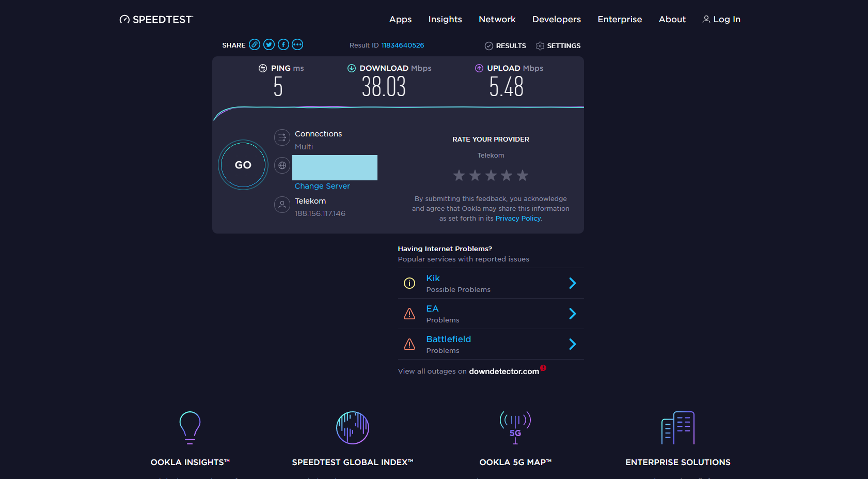This screenshot has width=868, height=479.
Task: Click the Speedtest Global Index globe icon
Action: click(353, 428)
